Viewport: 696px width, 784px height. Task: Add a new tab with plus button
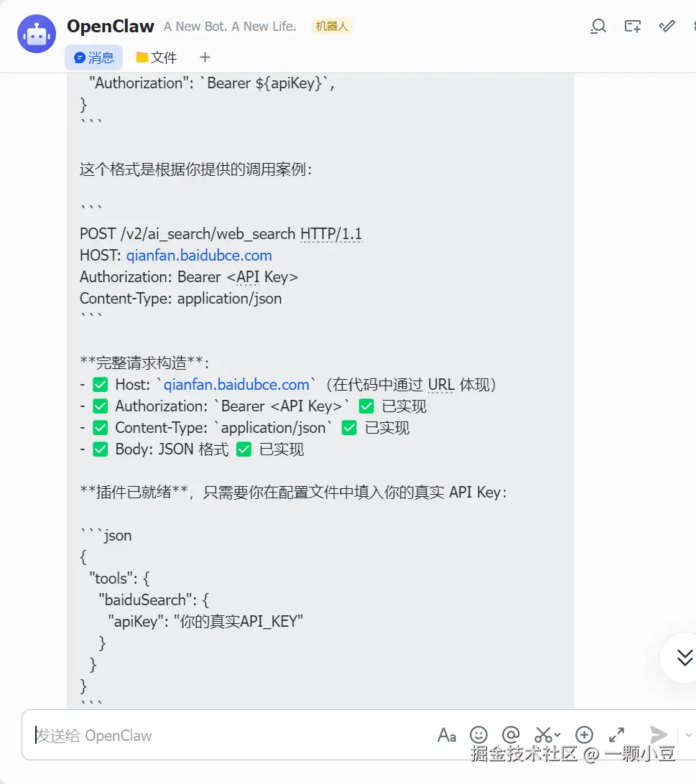point(205,57)
